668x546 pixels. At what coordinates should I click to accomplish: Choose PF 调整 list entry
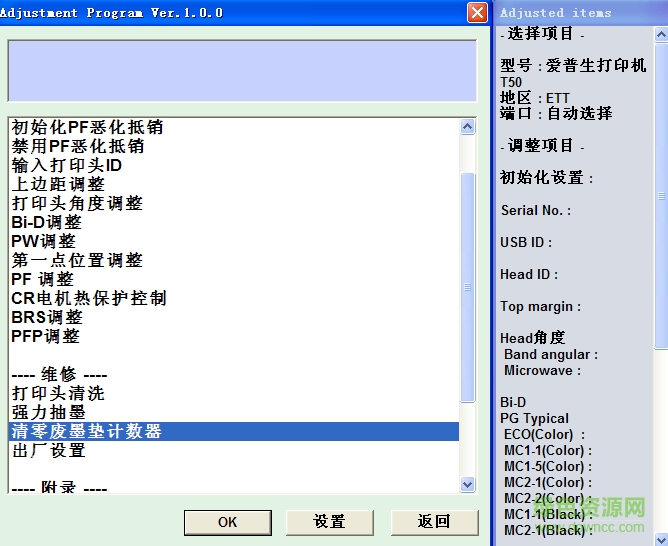233,279
